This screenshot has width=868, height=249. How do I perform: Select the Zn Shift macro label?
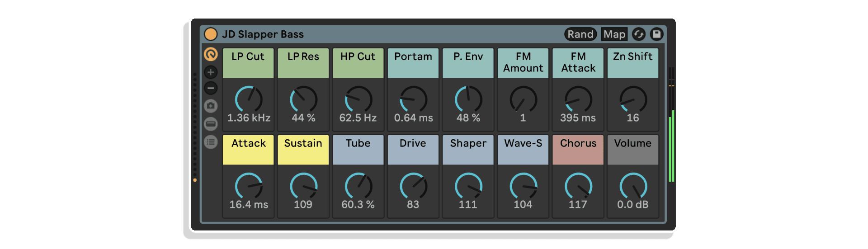click(633, 63)
